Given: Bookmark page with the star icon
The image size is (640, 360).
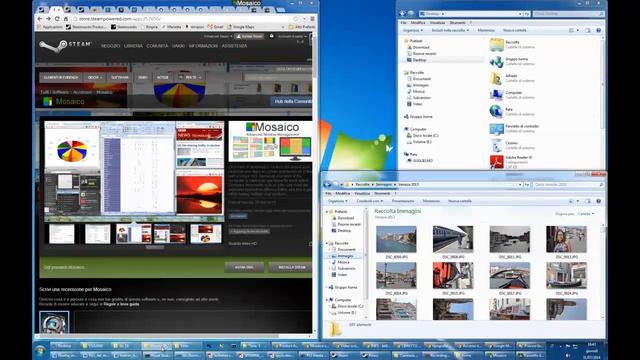Looking at the screenshot, I should (x=296, y=19).
